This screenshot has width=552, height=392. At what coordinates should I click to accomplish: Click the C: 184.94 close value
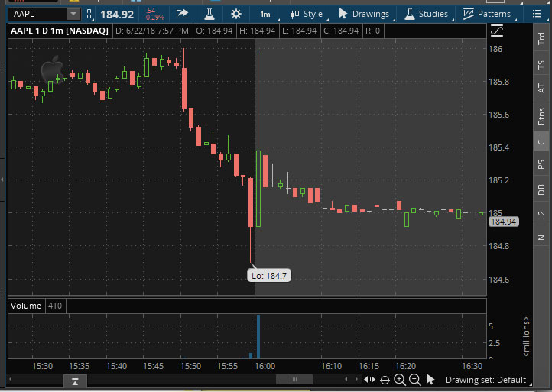[341, 31]
